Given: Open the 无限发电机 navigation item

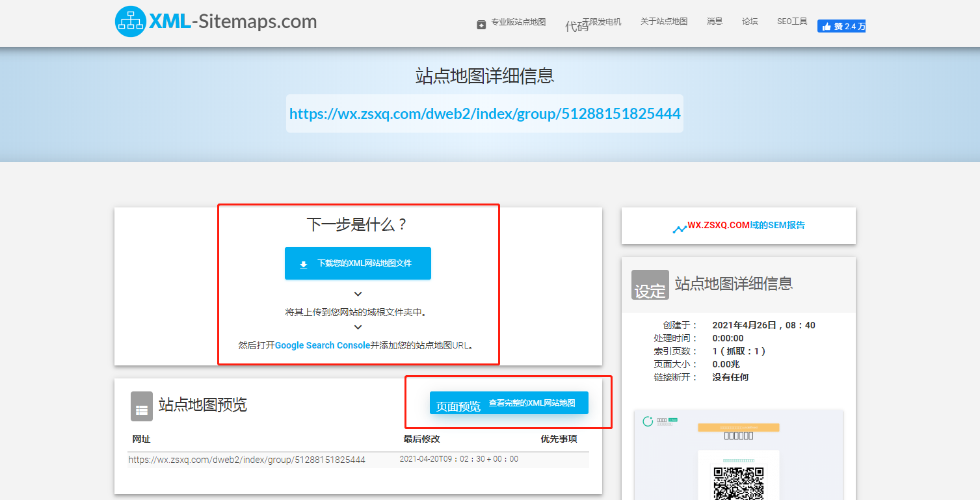Looking at the screenshot, I should tap(602, 22).
